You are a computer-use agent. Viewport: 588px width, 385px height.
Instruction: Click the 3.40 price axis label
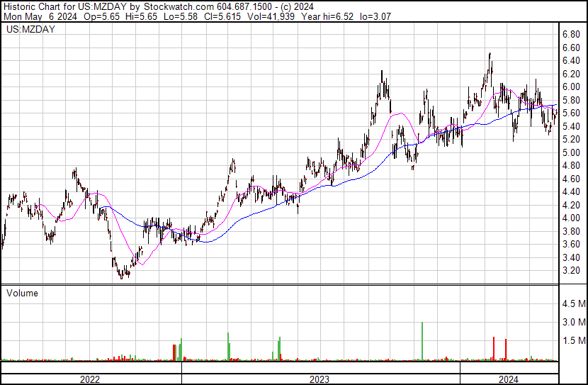572,257
